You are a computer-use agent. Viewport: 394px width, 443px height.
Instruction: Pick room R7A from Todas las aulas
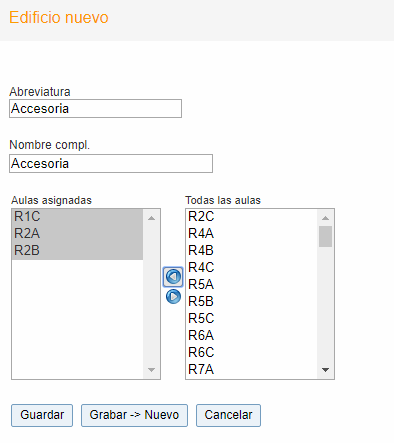click(x=252, y=370)
